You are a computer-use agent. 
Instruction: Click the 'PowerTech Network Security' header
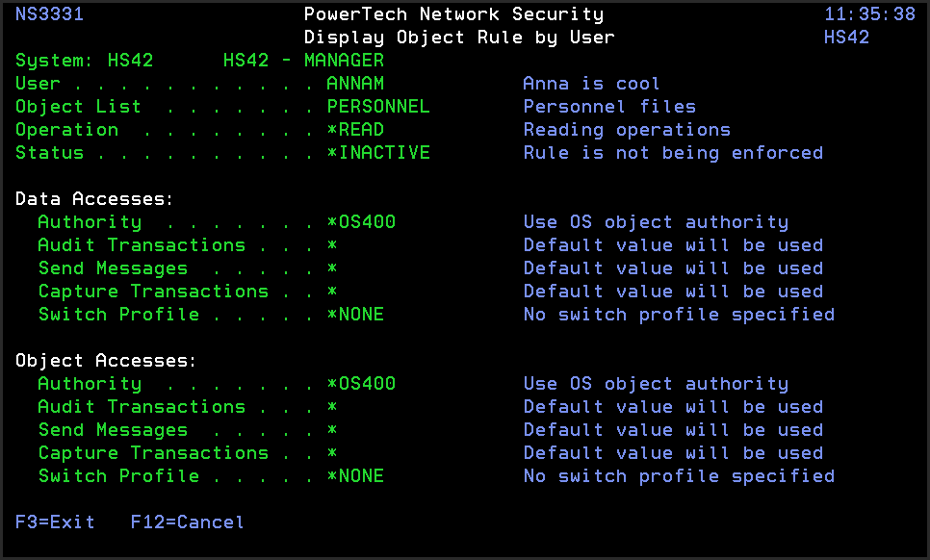[453, 14]
